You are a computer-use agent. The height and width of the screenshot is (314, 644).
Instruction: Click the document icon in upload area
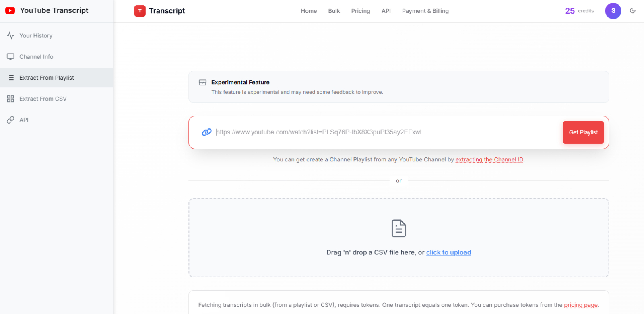click(398, 228)
